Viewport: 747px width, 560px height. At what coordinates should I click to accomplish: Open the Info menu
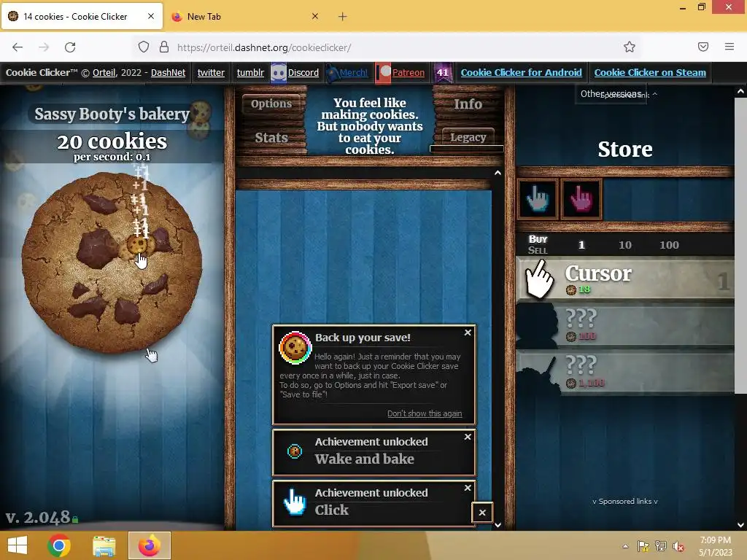(468, 104)
